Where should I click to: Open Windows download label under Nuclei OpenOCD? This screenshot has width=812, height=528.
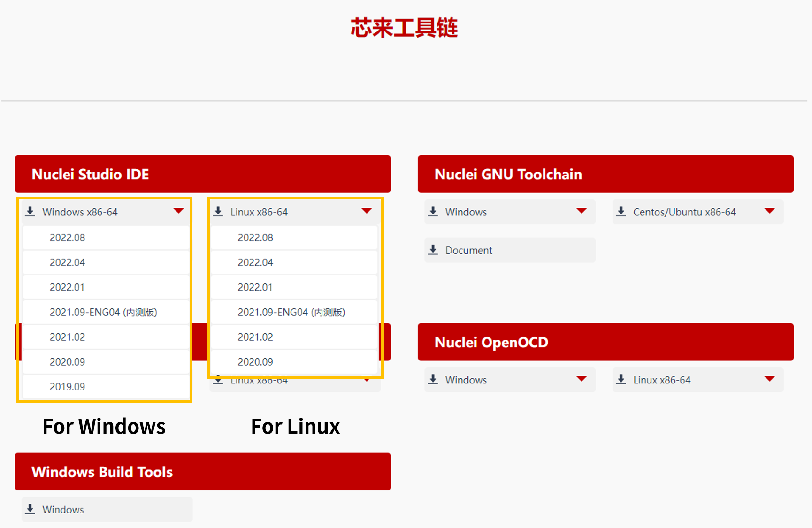[x=466, y=380]
